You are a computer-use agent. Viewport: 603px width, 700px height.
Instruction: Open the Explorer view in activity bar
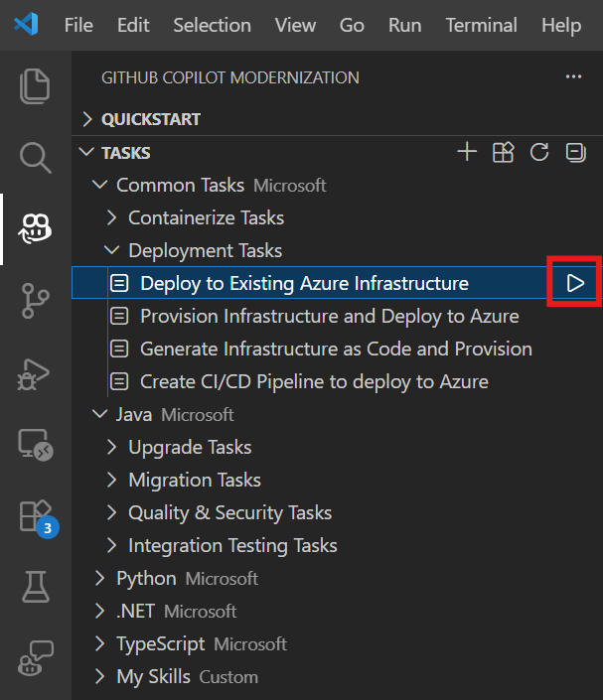click(x=35, y=86)
